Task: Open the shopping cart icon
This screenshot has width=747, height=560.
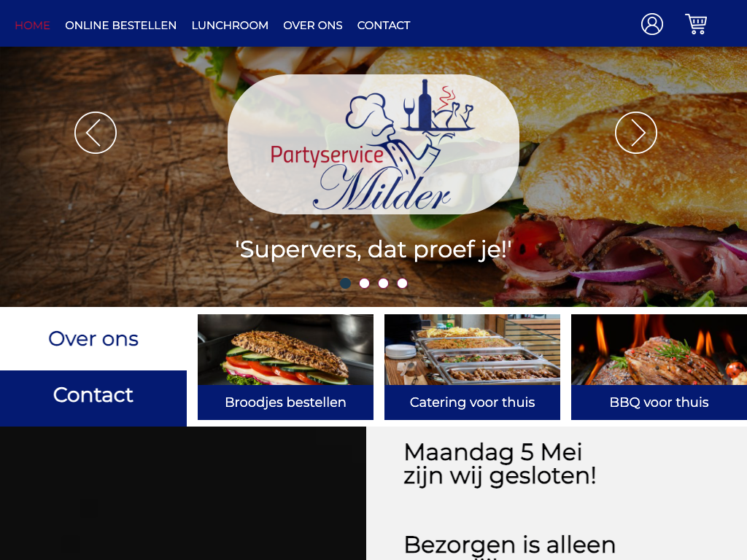Action: coord(696,24)
